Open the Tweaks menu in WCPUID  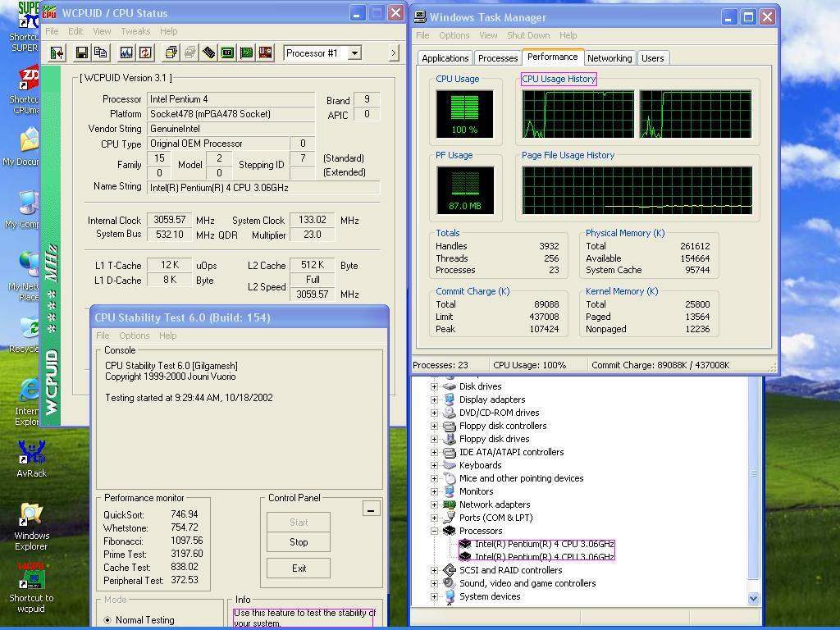coord(135,31)
